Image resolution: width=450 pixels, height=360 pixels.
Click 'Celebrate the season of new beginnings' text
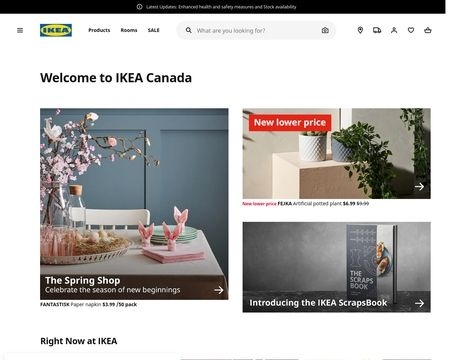coord(113,290)
